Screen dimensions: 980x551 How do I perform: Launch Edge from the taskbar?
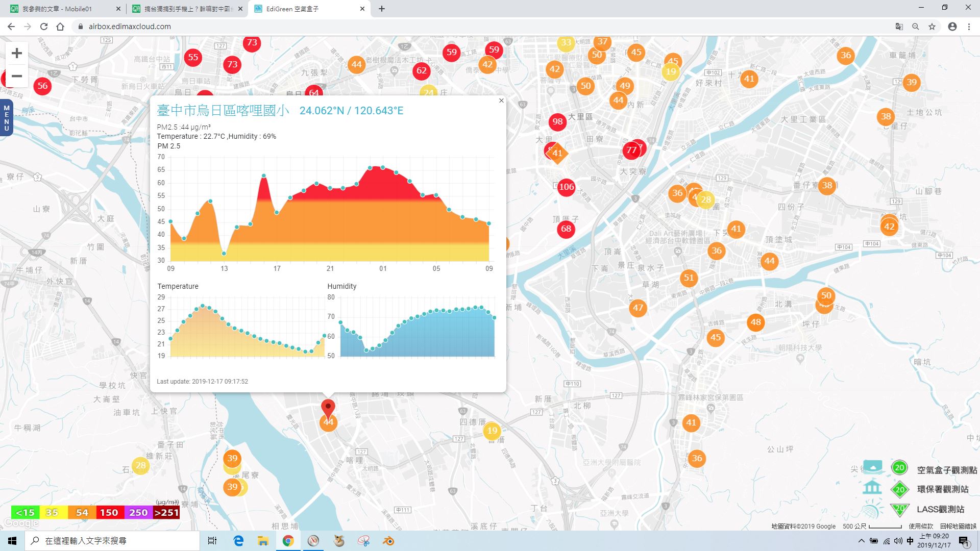point(238,541)
